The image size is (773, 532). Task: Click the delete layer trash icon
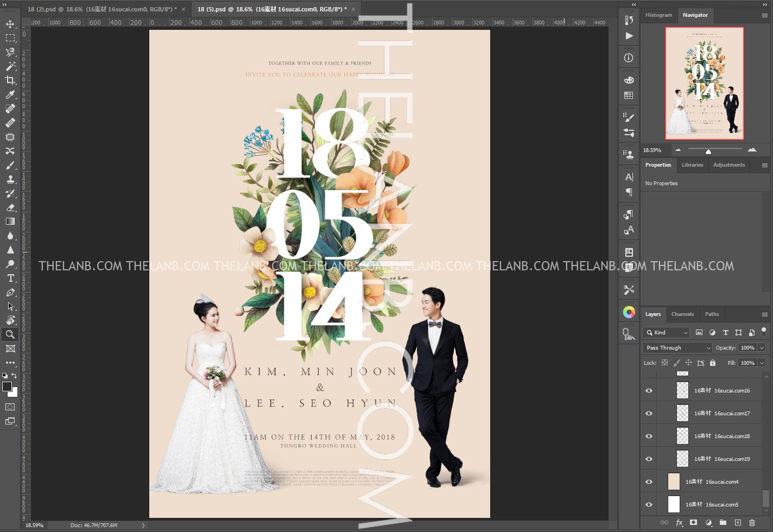coord(752,523)
